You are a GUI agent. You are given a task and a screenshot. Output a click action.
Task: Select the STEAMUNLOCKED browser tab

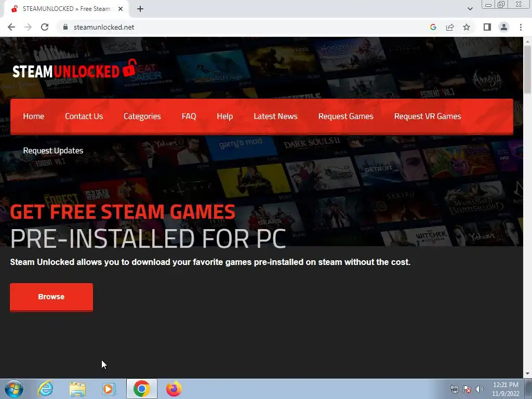coord(66,9)
